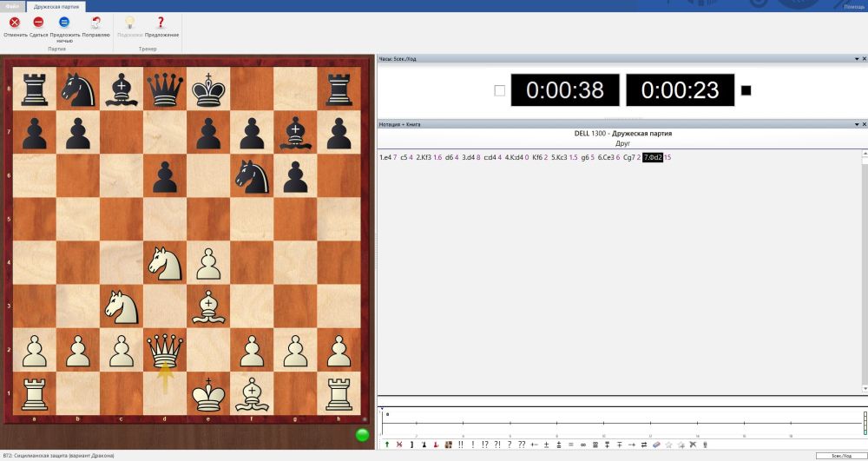Image resolution: width=868 pixels, height=461 pixels.
Task: Select black move Cg7 in the notation
Action: click(628, 158)
